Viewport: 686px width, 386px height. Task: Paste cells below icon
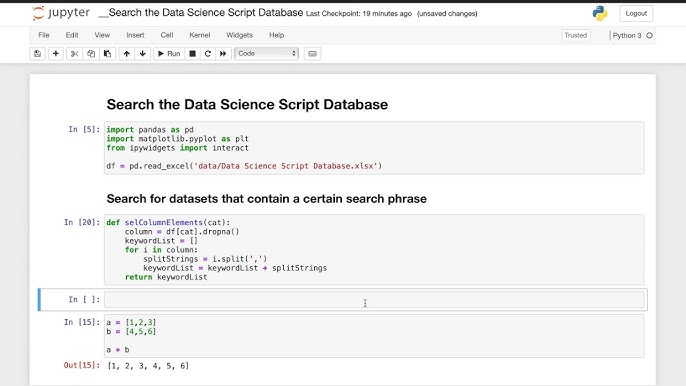pyautogui.click(x=108, y=54)
